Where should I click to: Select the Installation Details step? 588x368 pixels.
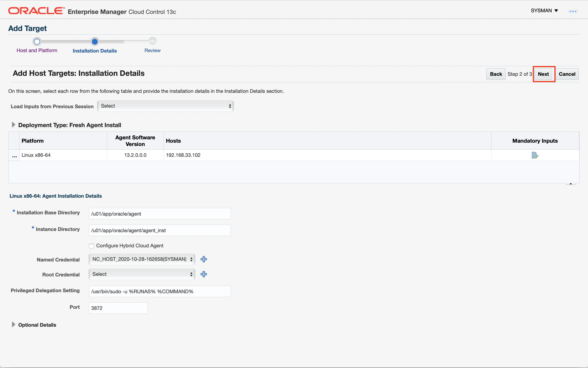tap(95, 51)
